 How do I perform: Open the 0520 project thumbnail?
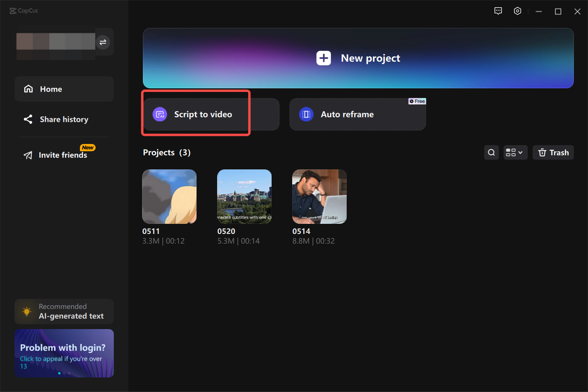click(x=244, y=197)
